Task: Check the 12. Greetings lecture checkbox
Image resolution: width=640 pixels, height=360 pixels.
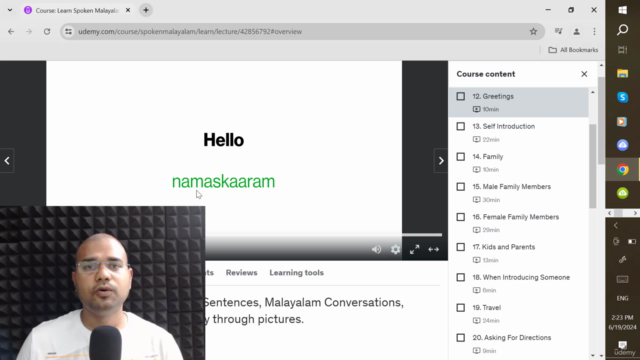Action: (x=460, y=96)
